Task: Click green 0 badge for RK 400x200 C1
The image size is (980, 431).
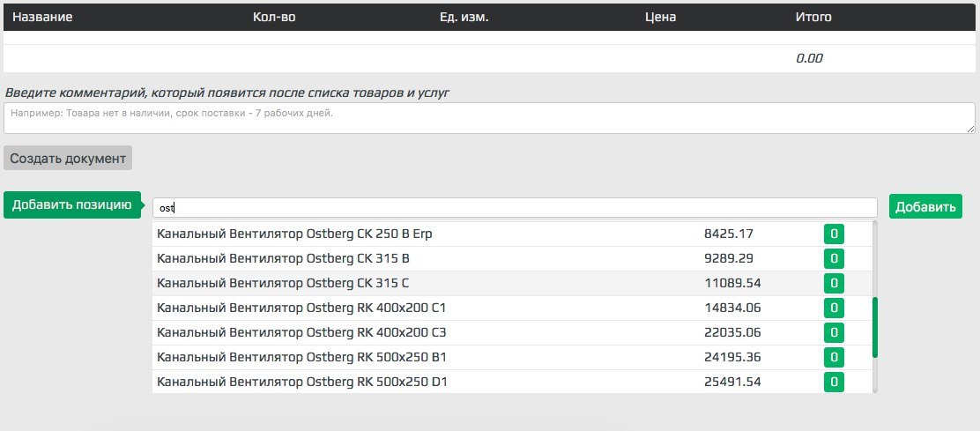Action: 834,308
